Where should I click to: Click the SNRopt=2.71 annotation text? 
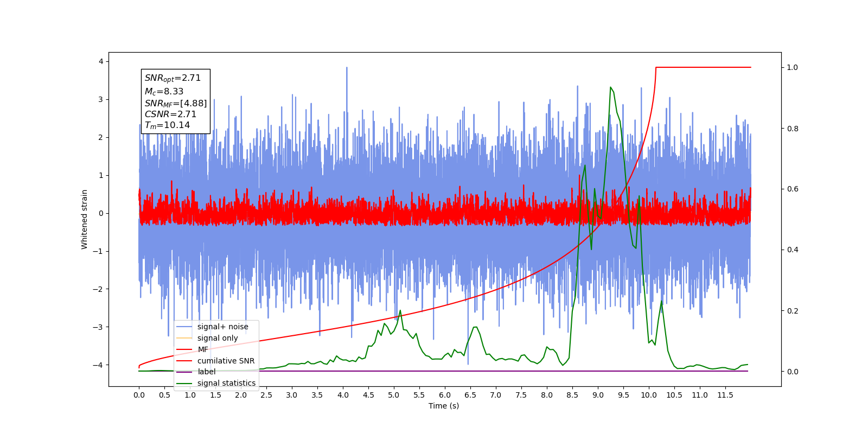click(x=173, y=78)
